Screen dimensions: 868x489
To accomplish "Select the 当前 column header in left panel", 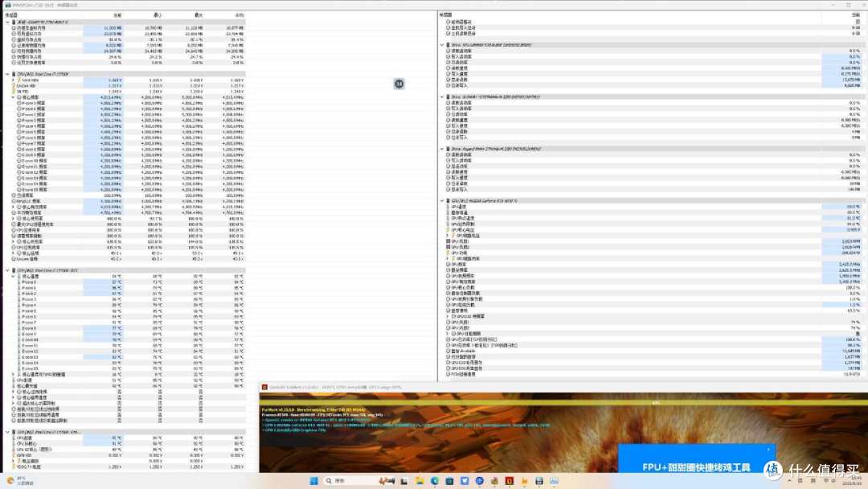I will pyautogui.click(x=117, y=15).
